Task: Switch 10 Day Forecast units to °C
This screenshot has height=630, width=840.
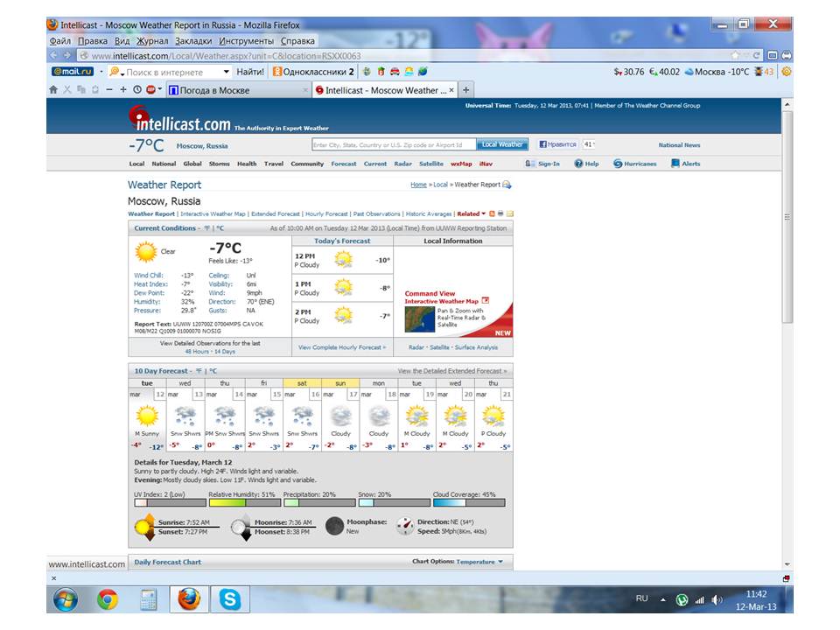Action: 212,371
